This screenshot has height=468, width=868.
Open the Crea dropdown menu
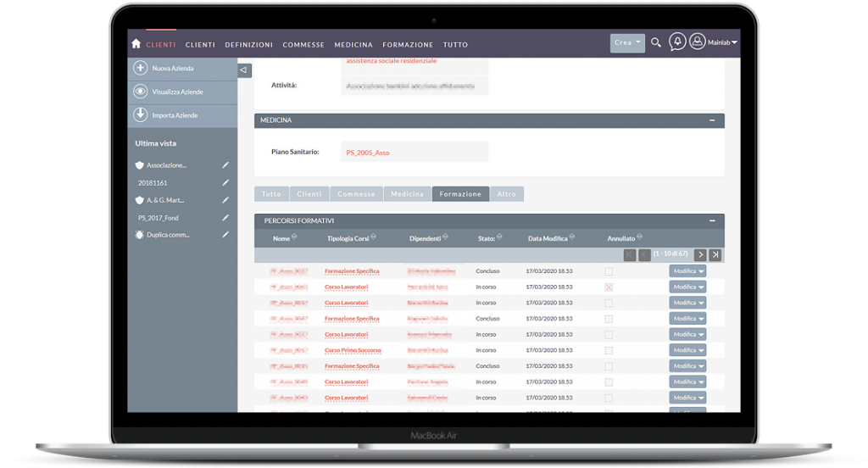point(627,42)
